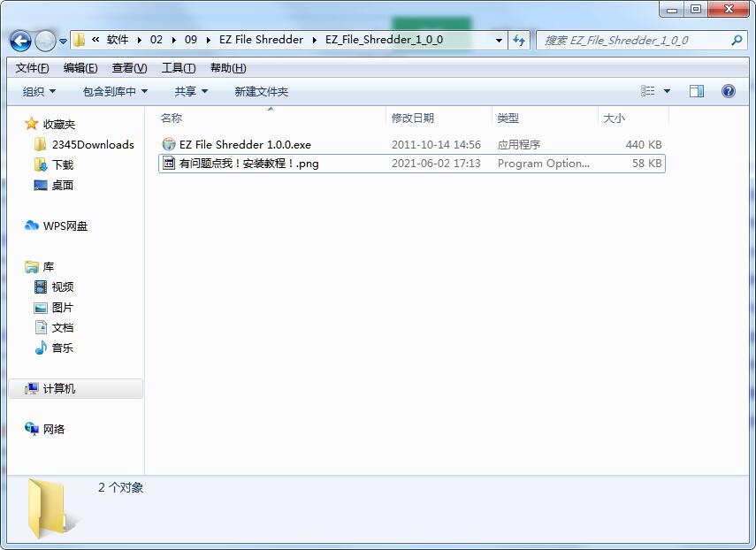Open the 组织 dropdown in toolbar
This screenshot has height=550, width=756.
[x=39, y=92]
